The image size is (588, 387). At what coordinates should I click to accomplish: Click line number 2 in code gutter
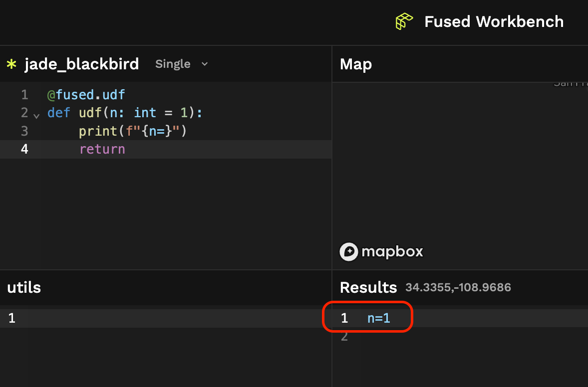(24, 113)
